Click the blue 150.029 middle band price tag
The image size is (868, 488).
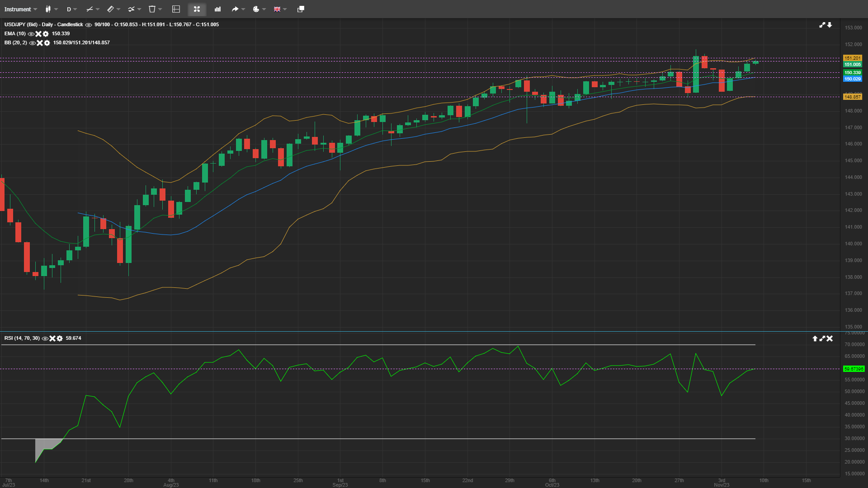point(853,79)
